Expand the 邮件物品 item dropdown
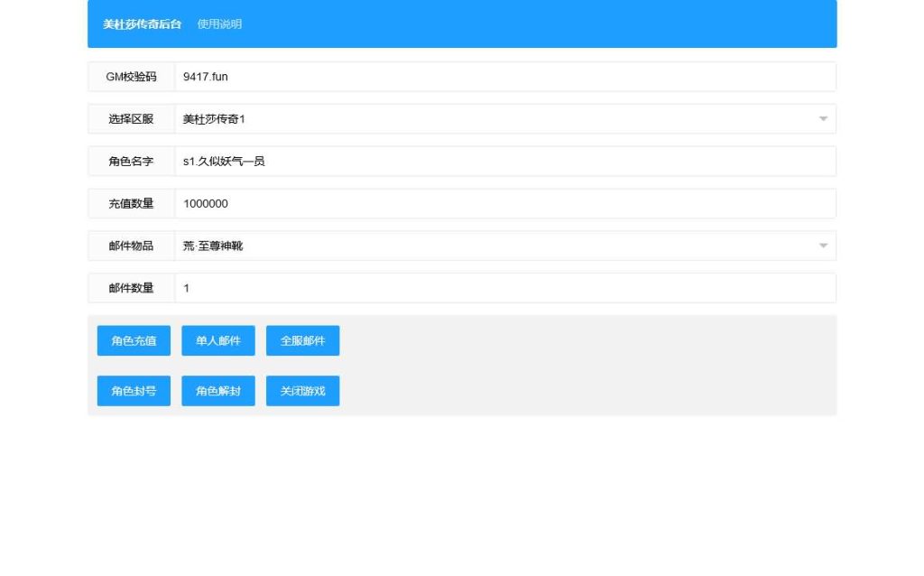The height and width of the screenshot is (576, 924). point(822,245)
